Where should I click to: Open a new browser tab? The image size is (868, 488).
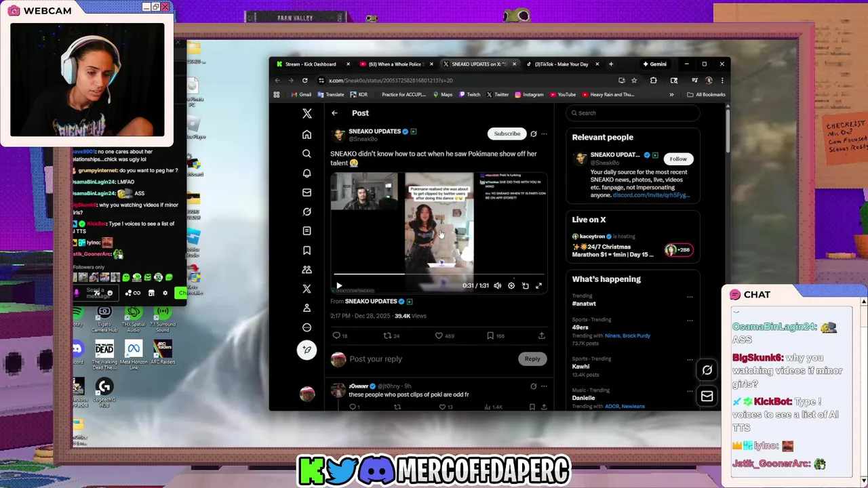pyautogui.click(x=611, y=64)
